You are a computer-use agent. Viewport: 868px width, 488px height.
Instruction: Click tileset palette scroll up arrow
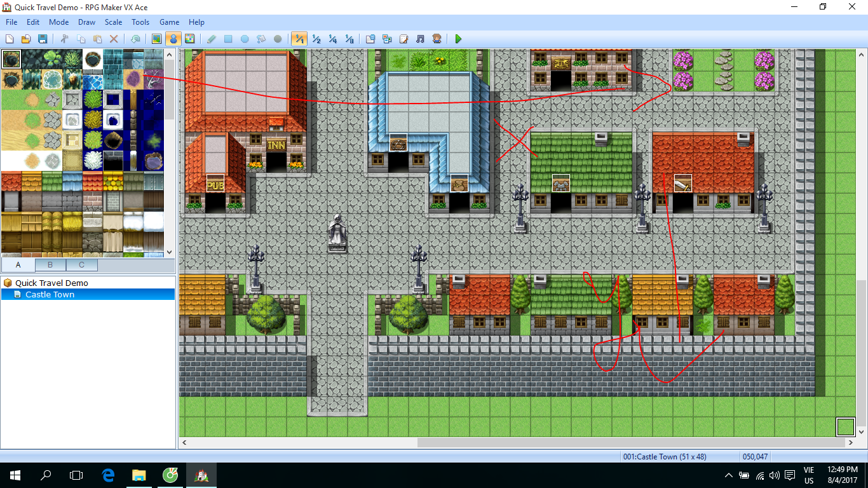[x=170, y=55]
